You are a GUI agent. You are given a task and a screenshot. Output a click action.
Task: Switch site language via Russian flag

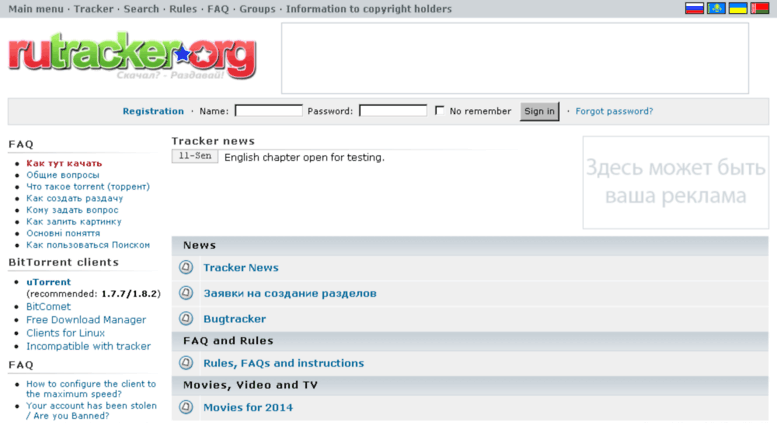[694, 8]
